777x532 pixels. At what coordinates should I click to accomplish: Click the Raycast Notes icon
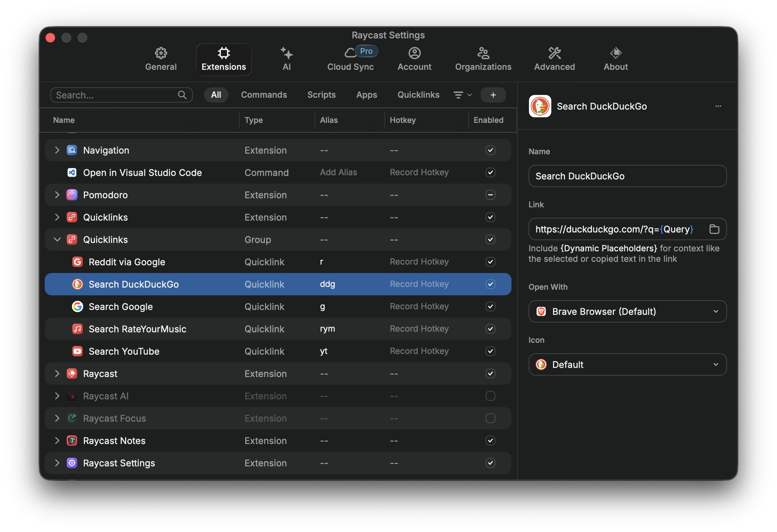tap(72, 441)
